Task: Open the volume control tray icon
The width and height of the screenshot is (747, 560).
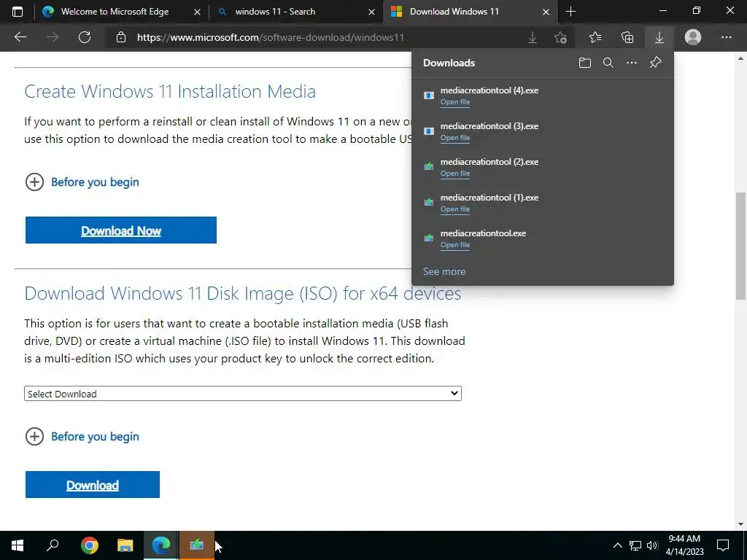Action: pyautogui.click(x=652, y=545)
